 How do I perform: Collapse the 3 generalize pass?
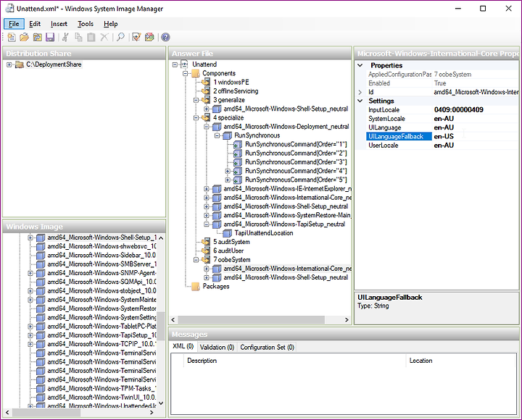pyautogui.click(x=196, y=100)
